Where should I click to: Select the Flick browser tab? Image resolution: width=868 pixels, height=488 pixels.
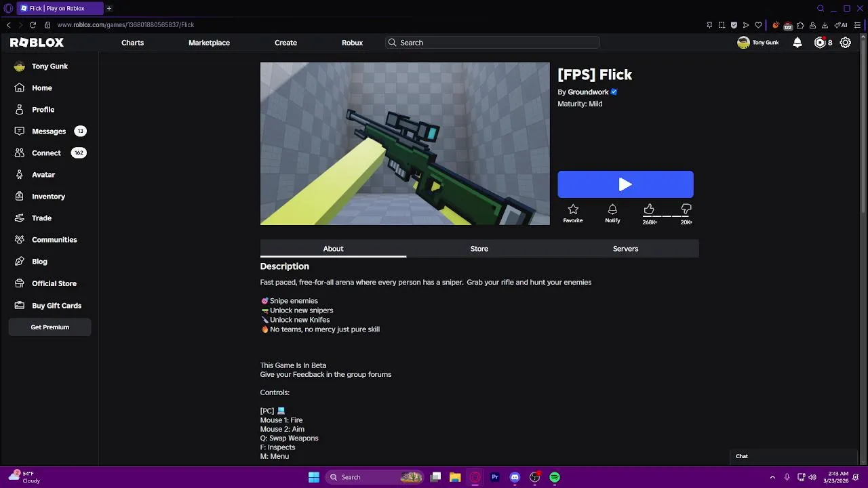(60, 8)
